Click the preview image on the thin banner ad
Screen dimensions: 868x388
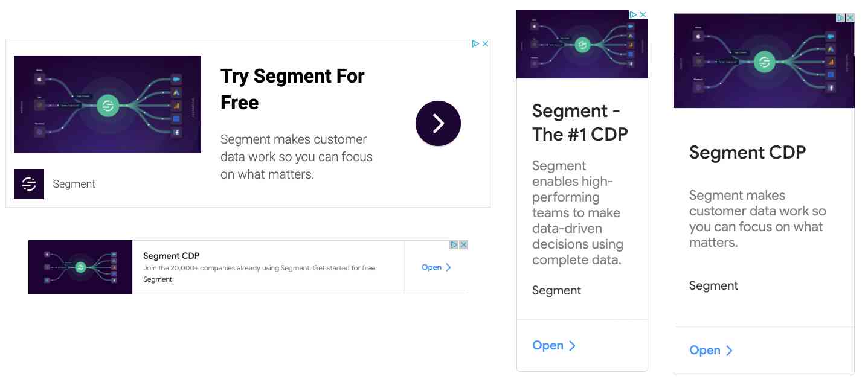80,267
